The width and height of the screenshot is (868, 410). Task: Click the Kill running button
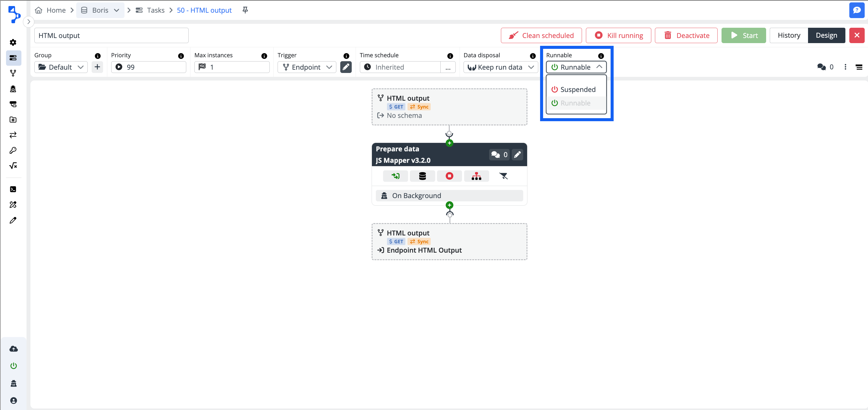[x=618, y=35]
